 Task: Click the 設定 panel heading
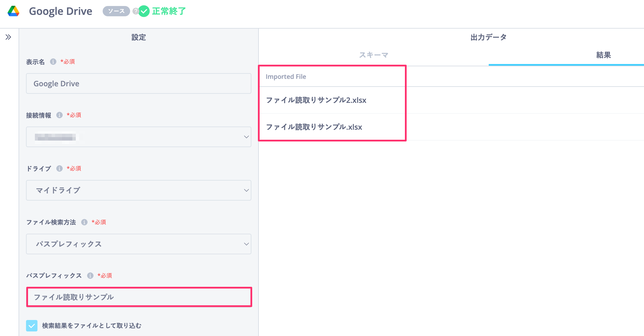pos(139,37)
